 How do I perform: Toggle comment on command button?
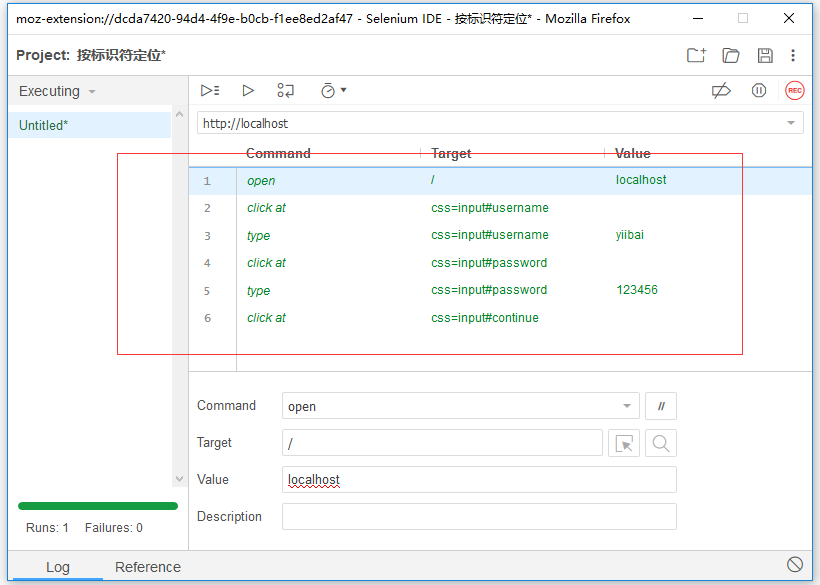(x=660, y=406)
